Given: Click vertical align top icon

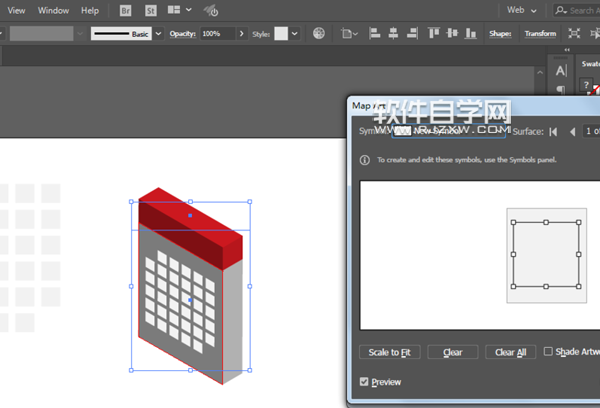Looking at the screenshot, I should click(x=433, y=33).
